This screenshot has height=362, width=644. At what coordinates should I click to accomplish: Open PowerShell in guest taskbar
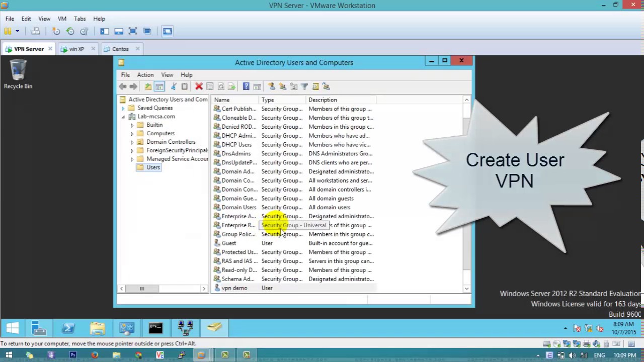pos(68,328)
